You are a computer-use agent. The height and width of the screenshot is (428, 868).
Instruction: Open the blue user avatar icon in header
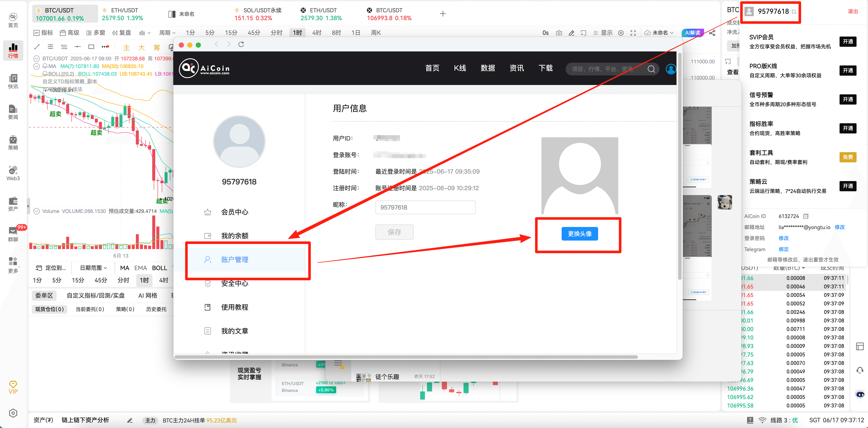pyautogui.click(x=671, y=69)
